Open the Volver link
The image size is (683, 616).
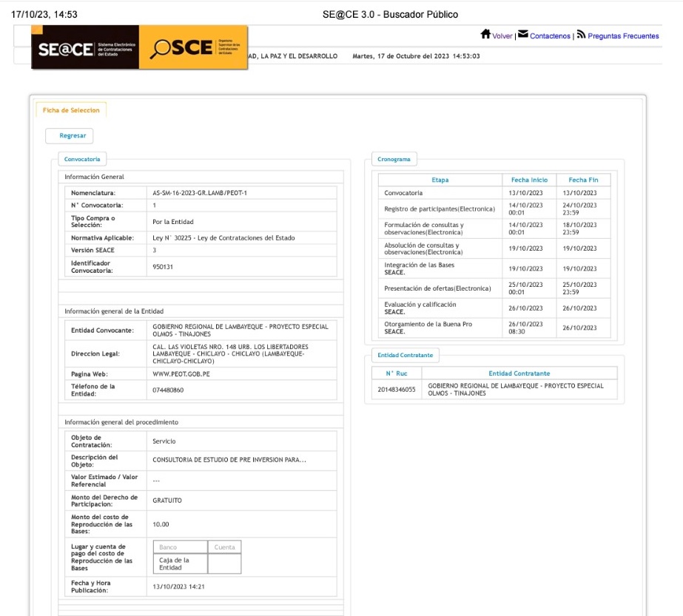click(x=502, y=36)
